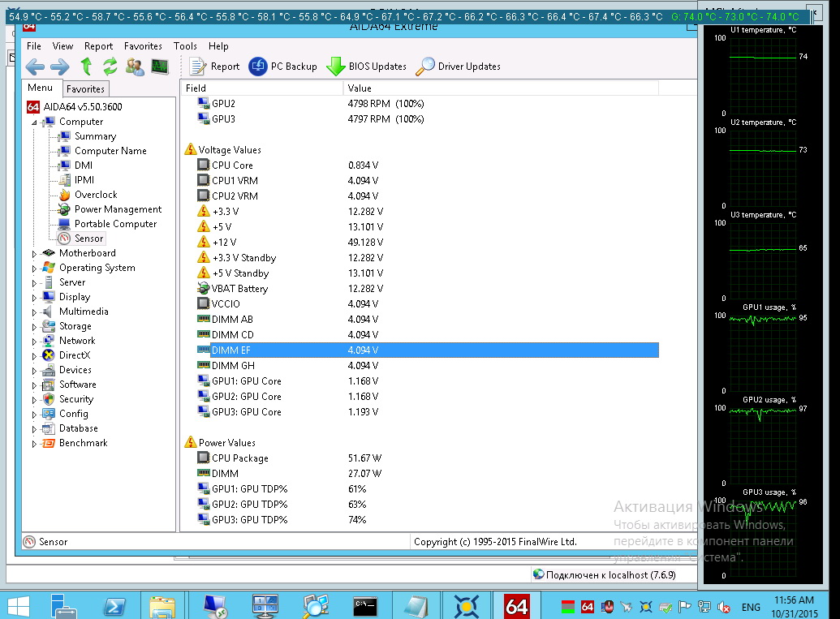
Task: Open the Overclock page
Action: 95,195
